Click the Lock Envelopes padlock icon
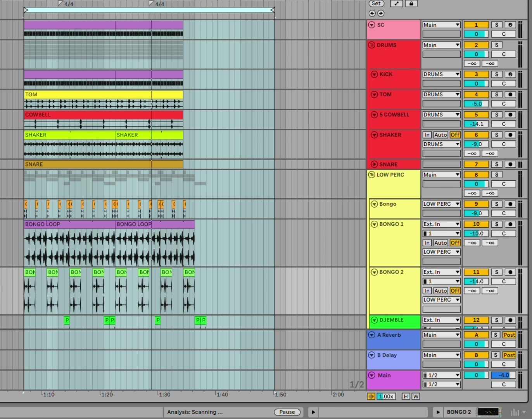This screenshot has height=419, width=532. (x=411, y=3)
